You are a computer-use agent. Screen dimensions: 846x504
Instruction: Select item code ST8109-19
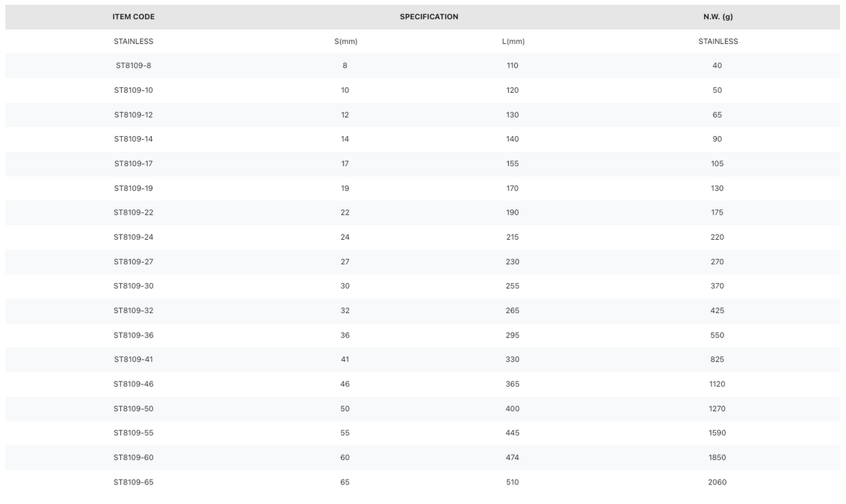click(133, 189)
